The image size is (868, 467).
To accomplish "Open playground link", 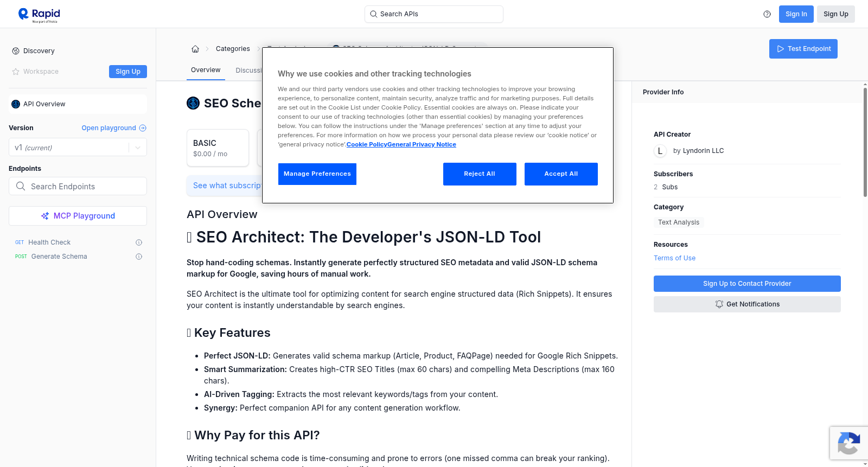I will click(114, 128).
